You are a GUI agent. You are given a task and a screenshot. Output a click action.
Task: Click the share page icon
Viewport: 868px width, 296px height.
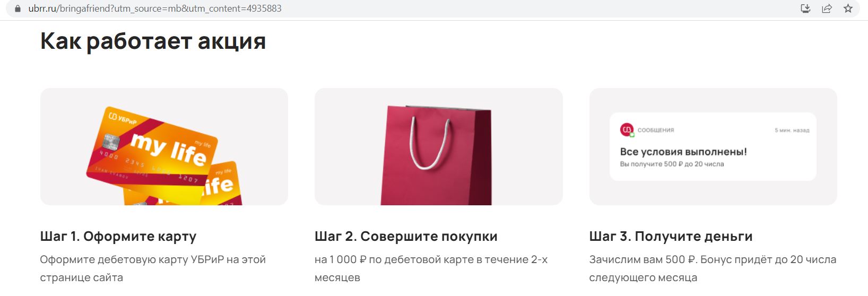click(x=827, y=8)
